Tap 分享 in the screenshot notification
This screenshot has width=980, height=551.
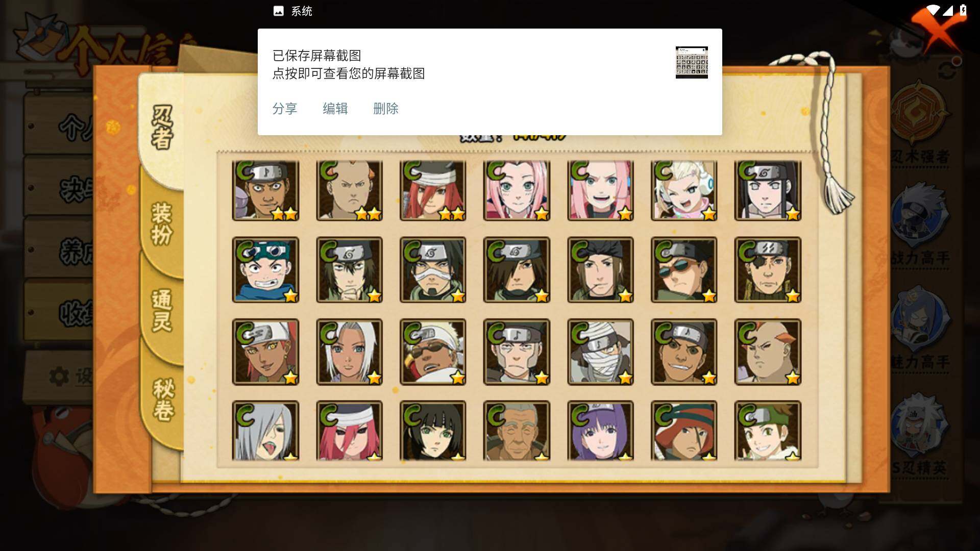pyautogui.click(x=285, y=109)
